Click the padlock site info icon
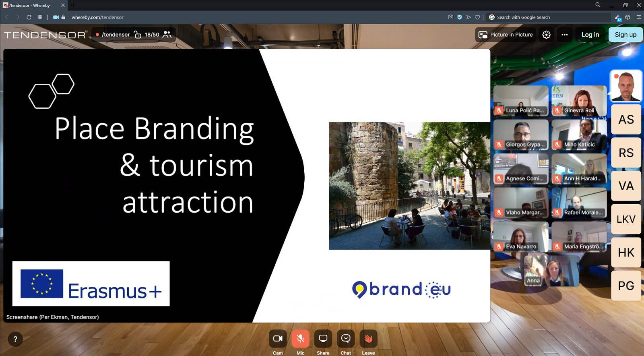The height and width of the screenshot is (356, 644). (63, 17)
